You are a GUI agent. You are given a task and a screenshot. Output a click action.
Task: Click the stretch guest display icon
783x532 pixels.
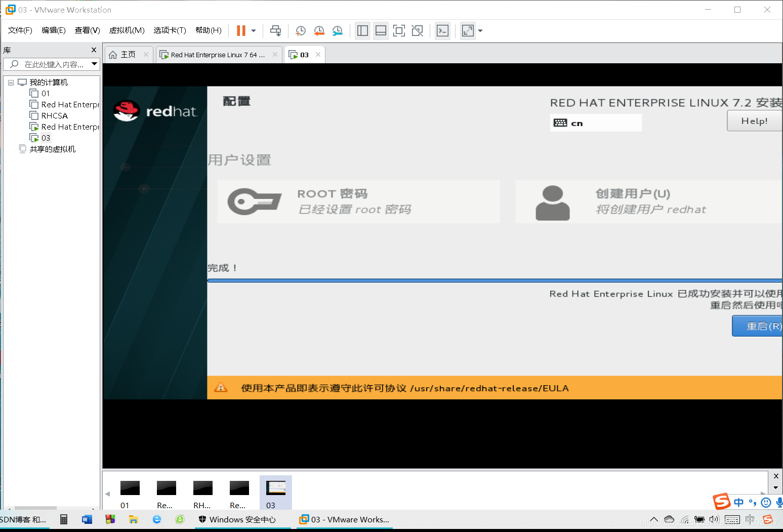pyautogui.click(x=468, y=31)
